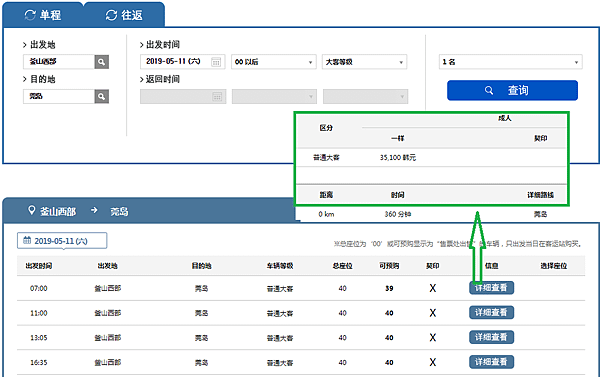Click the search icon beside the 出发地 departure field
Image resolution: width=600 pixels, height=377 pixels.
101,62
